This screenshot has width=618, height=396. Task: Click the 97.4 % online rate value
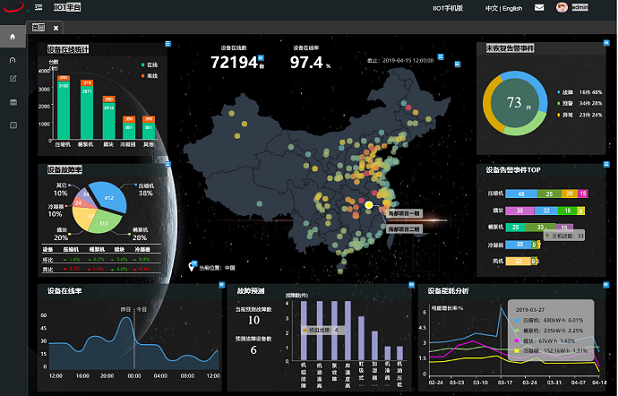[310, 62]
